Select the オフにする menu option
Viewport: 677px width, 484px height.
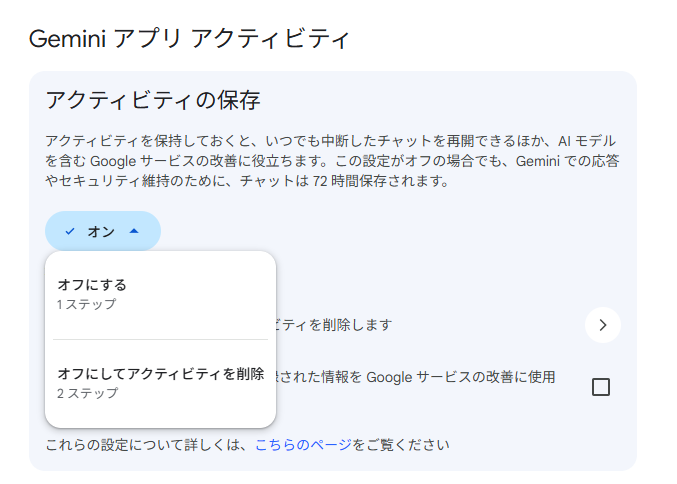click(x=92, y=285)
